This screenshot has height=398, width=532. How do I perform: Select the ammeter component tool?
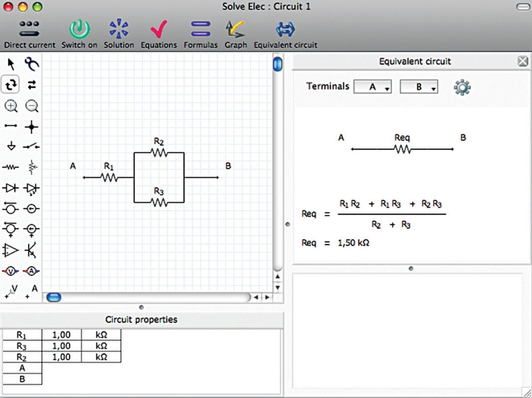tap(31, 271)
